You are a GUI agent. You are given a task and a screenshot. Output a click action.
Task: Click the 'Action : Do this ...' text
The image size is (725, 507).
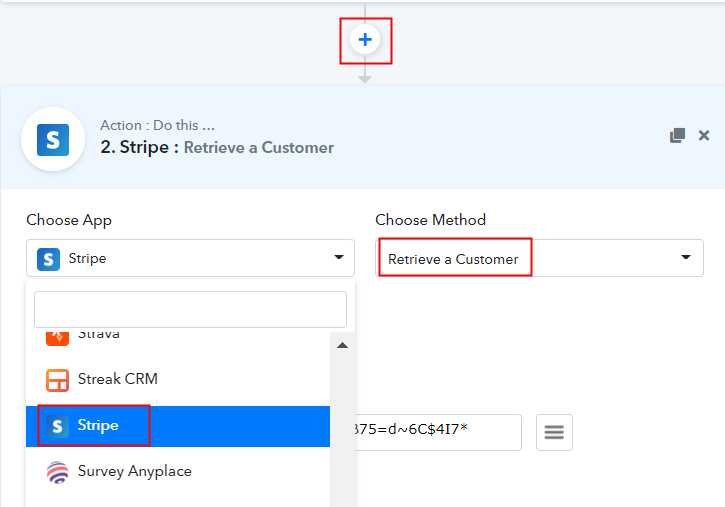157,125
